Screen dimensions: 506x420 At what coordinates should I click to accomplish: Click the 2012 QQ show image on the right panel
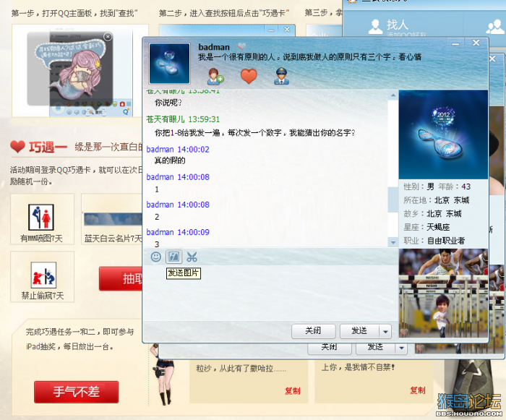click(443, 134)
